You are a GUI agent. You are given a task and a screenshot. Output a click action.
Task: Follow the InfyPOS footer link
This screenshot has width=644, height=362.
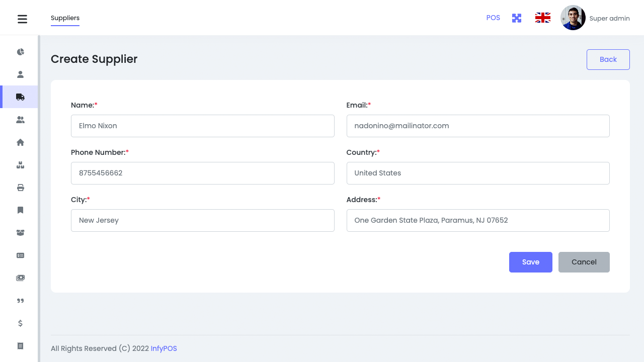point(164,348)
